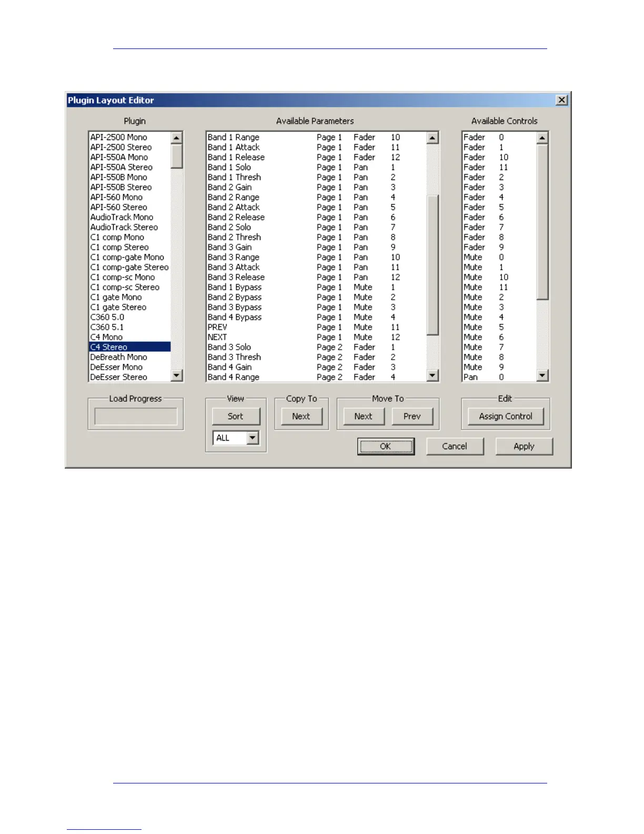
Task: Select C1 gate Stereo plugin
Action: 130,307
